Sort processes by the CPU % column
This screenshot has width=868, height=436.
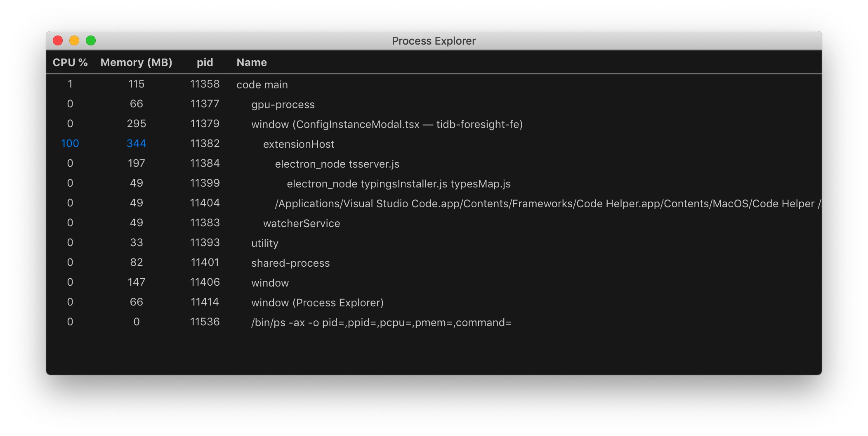click(x=70, y=62)
